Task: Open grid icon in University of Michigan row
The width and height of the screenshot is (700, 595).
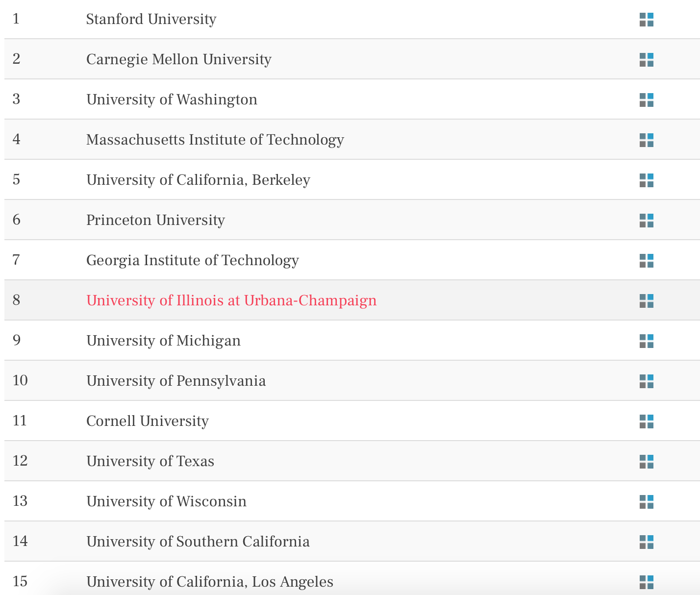Action: (647, 341)
